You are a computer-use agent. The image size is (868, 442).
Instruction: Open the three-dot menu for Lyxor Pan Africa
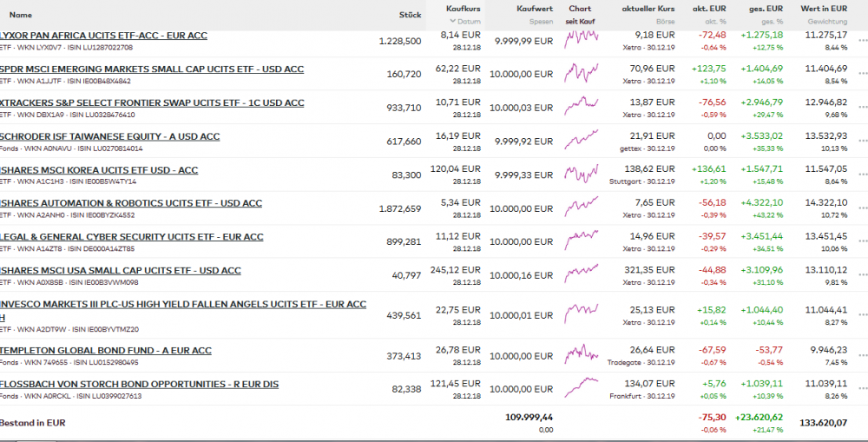(x=861, y=40)
